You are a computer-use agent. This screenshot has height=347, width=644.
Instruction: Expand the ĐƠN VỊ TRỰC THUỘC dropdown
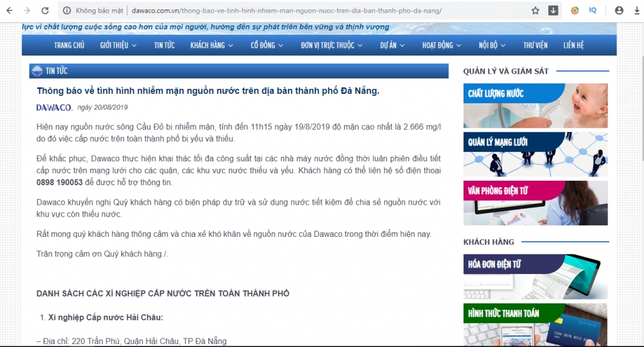pos(331,45)
